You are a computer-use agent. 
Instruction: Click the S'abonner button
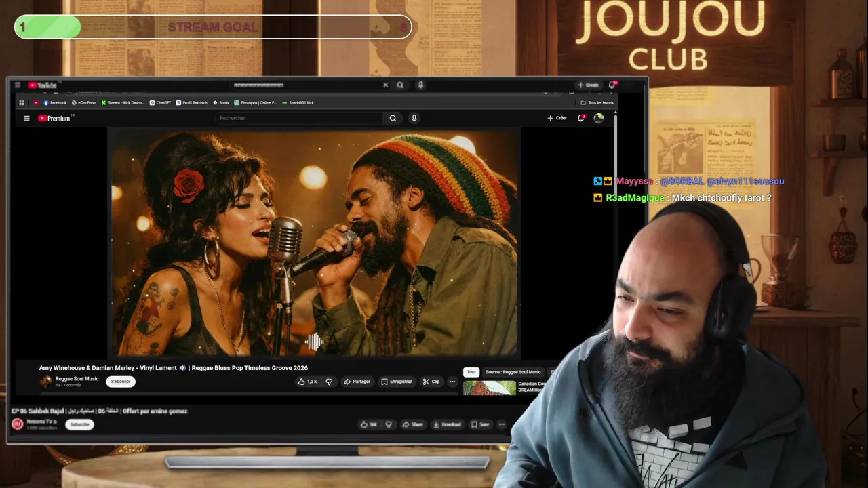tap(121, 382)
